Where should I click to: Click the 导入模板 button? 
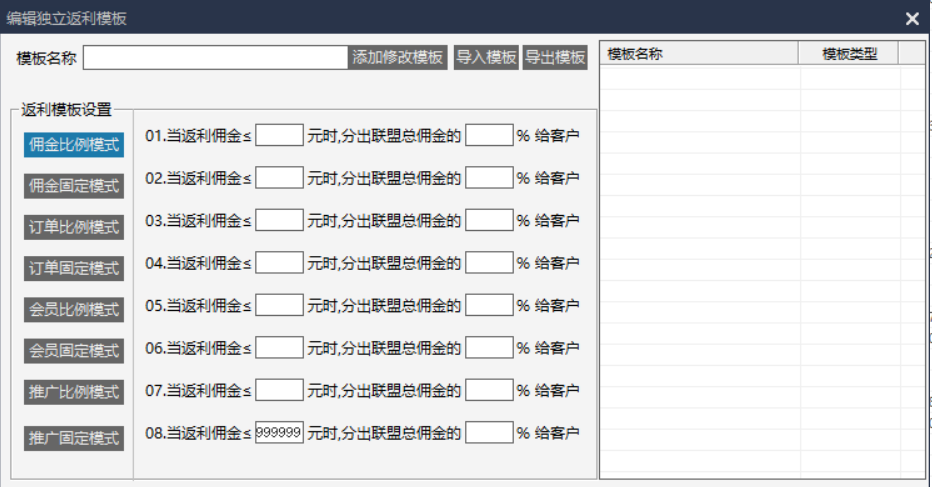pos(486,57)
